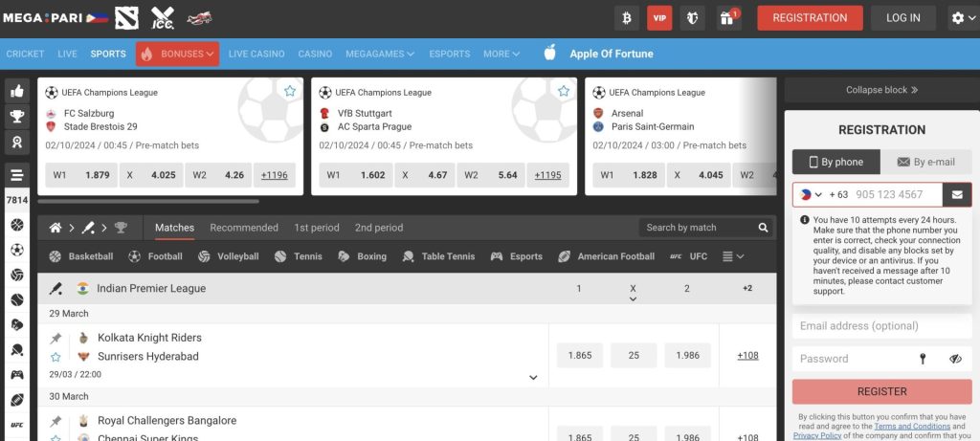This screenshot has height=441, width=980.
Task: Click the home icon in breadcrumb bar
Action: click(x=56, y=228)
